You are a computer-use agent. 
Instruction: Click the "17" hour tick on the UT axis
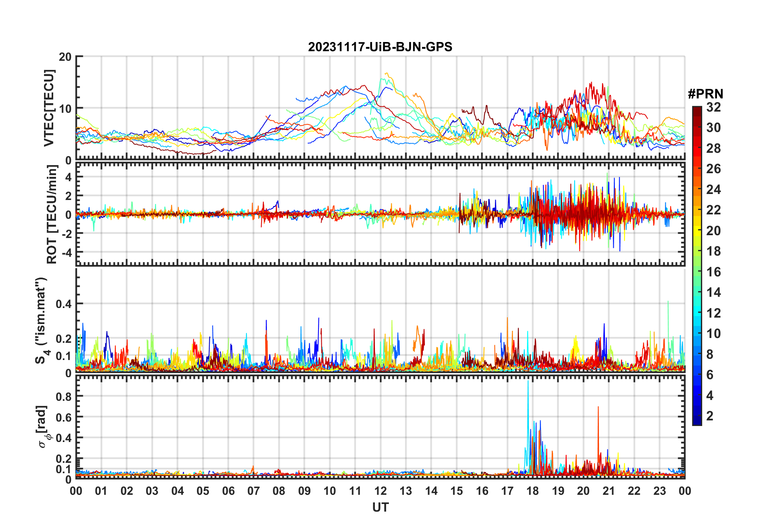[x=507, y=491]
